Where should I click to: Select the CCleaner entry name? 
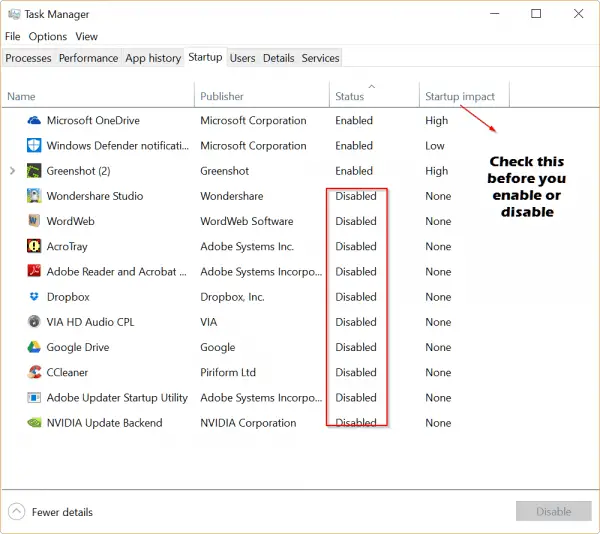click(67, 373)
